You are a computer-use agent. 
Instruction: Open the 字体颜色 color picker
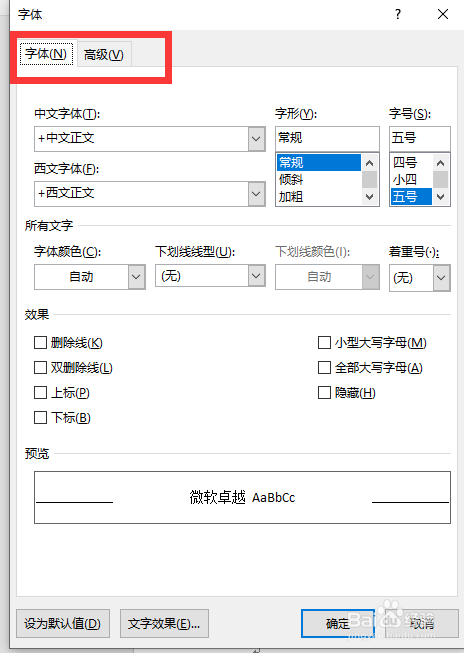[x=90, y=277]
